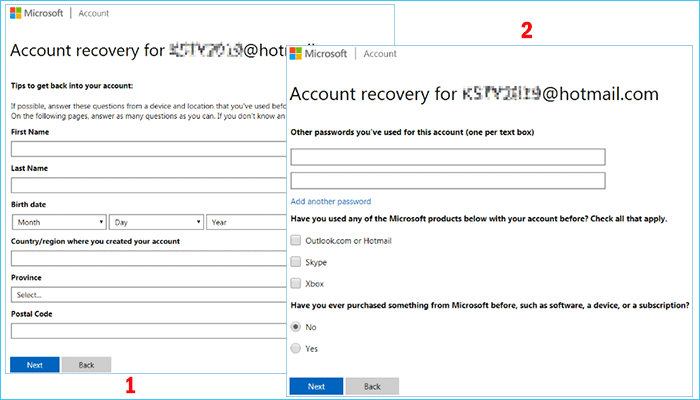This screenshot has height=400, width=700.
Task: Click the 'Tips to get back into your account:' text
Action: point(72,86)
